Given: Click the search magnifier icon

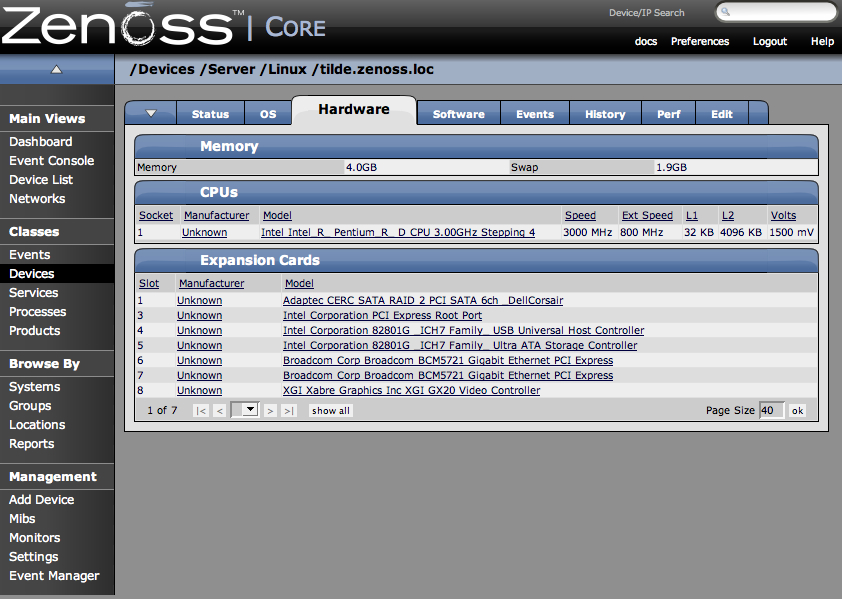Looking at the screenshot, I should point(725,11).
